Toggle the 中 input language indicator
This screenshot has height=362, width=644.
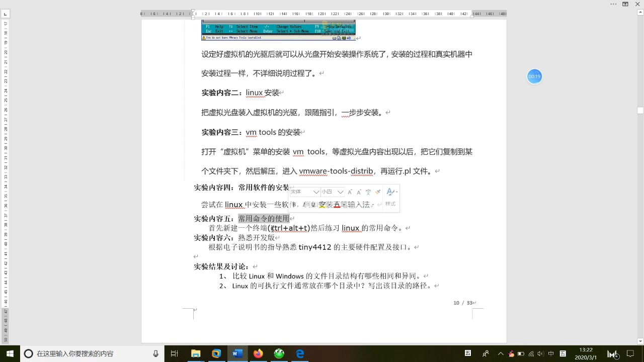tap(551, 353)
